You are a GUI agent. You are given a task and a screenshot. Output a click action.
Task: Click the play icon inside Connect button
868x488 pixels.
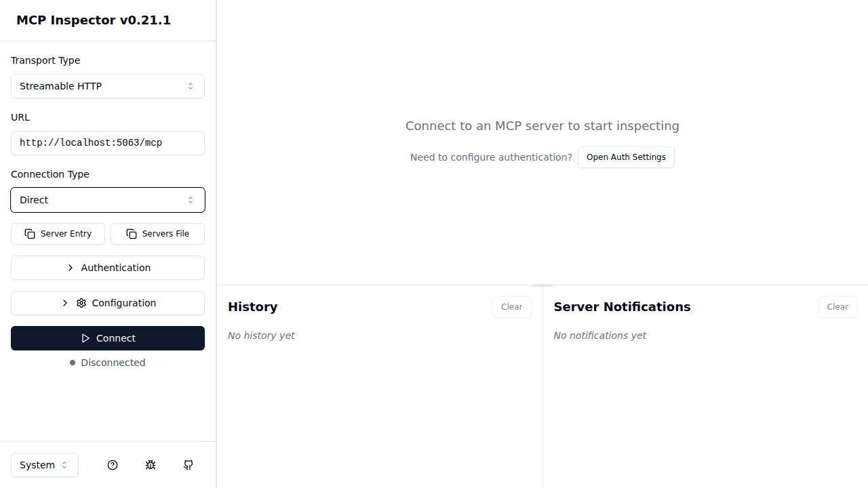click(x=85, y=338)
